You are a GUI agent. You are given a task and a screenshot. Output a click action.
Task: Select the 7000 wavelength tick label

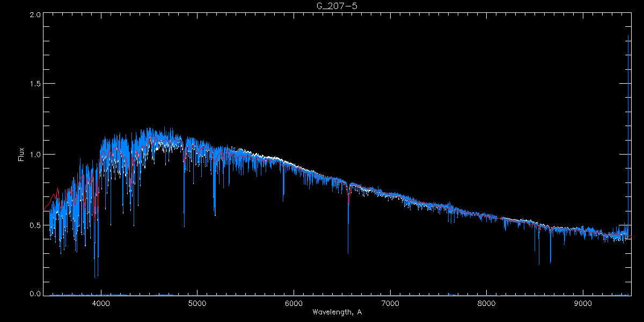tap(390, 303)
